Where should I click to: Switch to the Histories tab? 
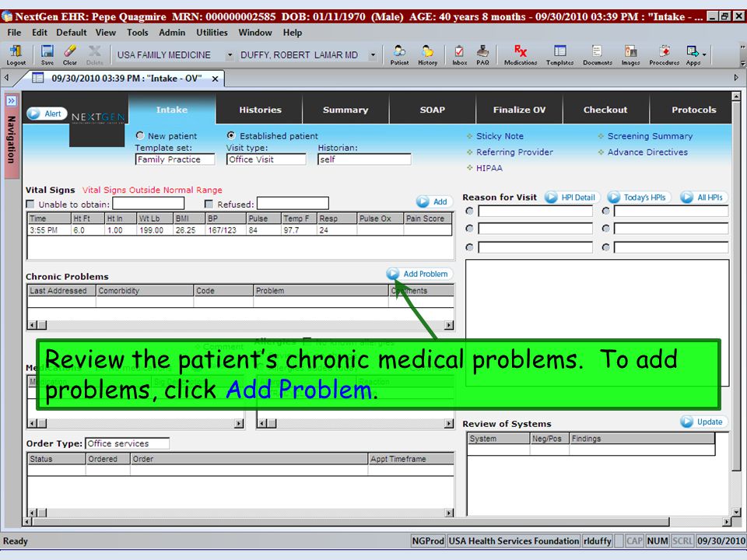pyautogui.click(x=260, y=110)
